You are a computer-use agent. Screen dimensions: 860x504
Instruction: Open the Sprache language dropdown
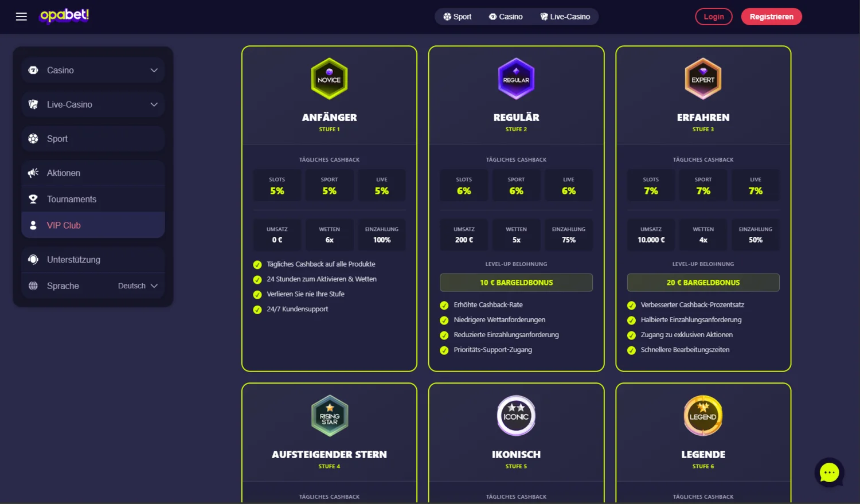pos(138,286)
